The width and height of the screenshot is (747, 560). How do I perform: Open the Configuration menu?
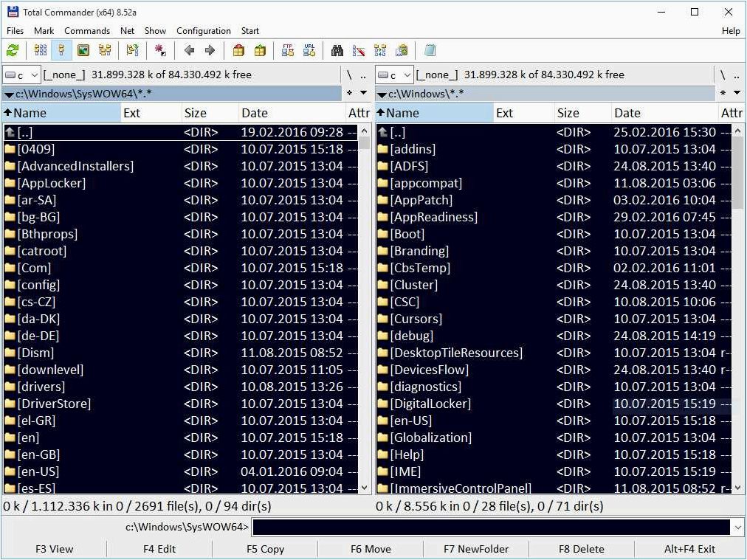pos(204,31)
